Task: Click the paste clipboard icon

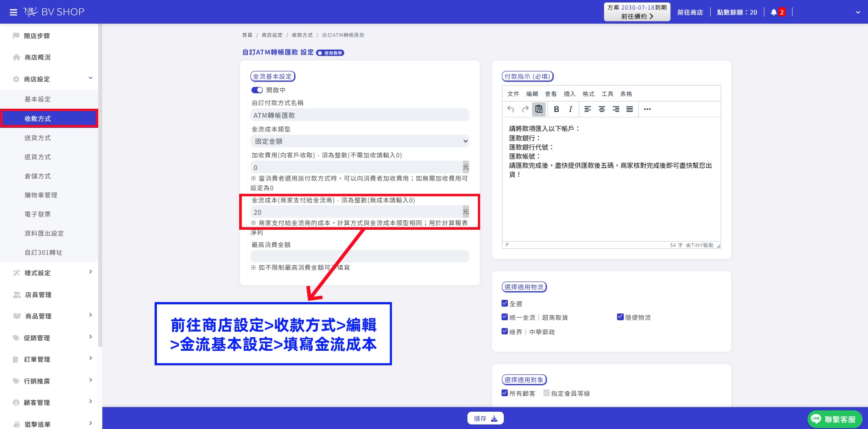Action: pos(539,109)
